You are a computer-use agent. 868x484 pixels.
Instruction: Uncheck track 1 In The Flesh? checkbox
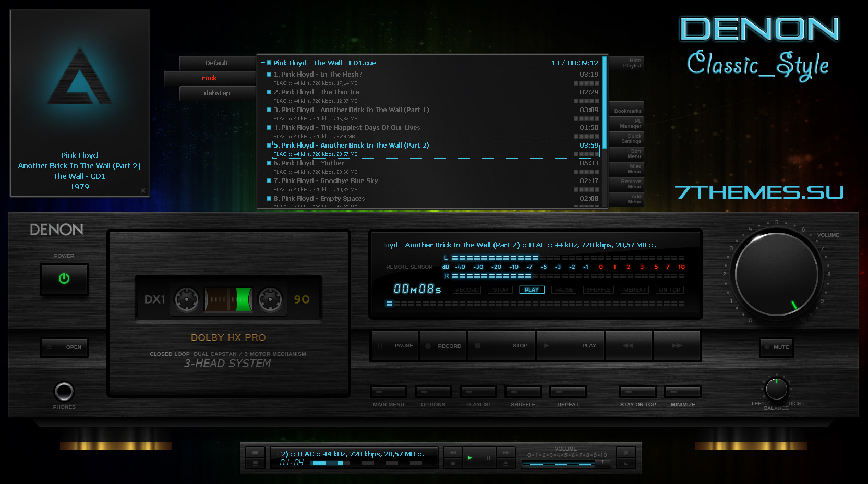click(269, 75)
